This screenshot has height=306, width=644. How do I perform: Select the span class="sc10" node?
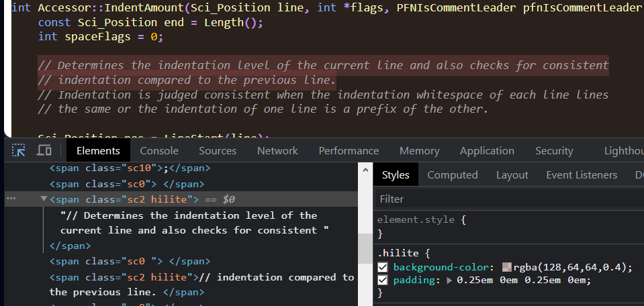pyautogui.click(x=130, y=168)
